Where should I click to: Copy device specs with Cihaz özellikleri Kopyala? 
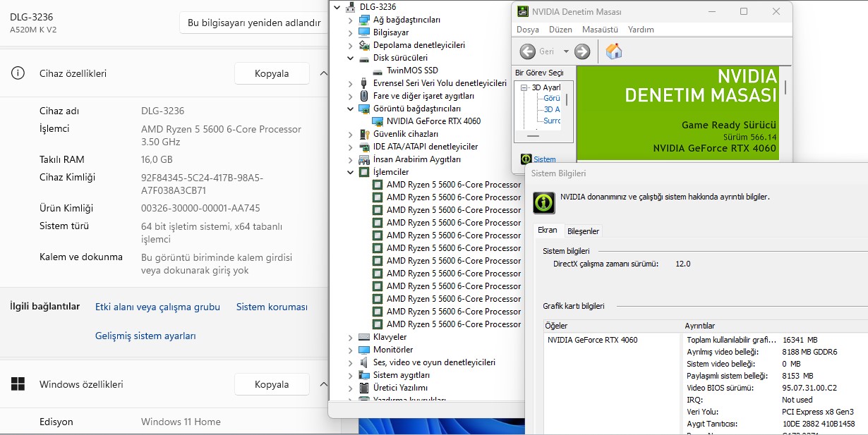tap(272, 73)
